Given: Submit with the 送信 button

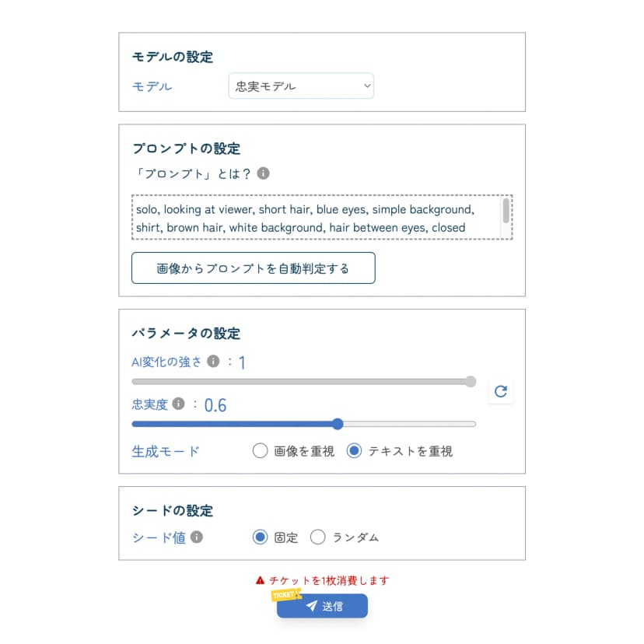Looking at the screenshot, I should pyautogui.click(x=322, y=606).
